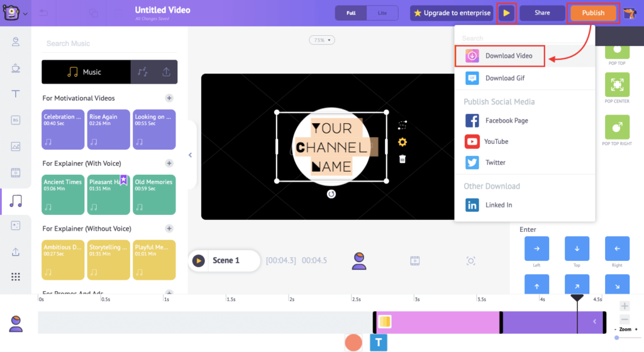This screenshot has height=352, width=644.
Task: Apply the Pop Center effect
Action: 617,85
